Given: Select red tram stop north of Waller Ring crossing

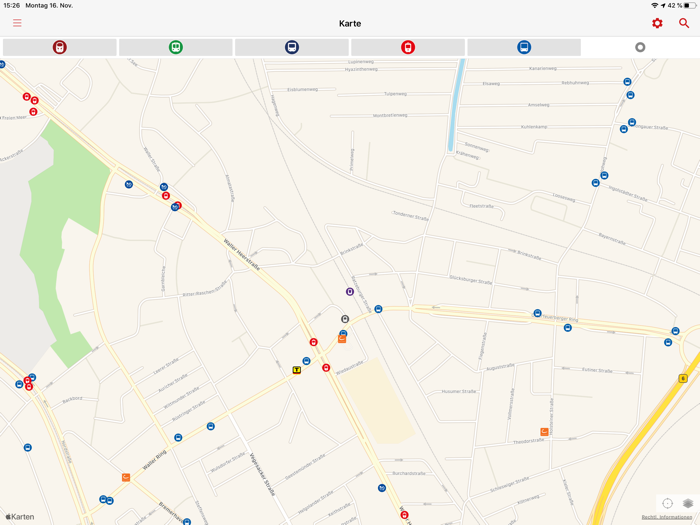Looking at the screenshot, I should (x=313, y=342).
